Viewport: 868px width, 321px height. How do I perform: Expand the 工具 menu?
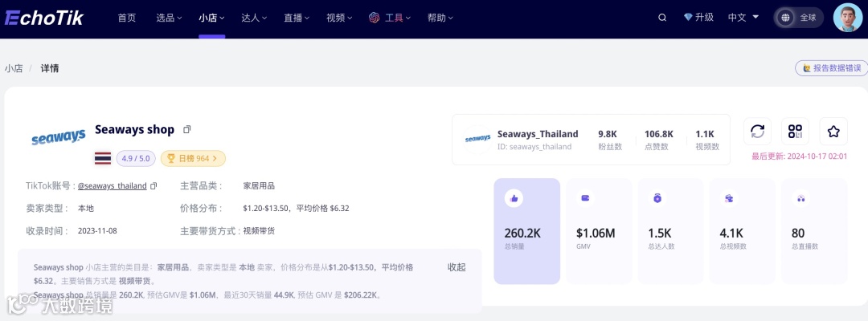coord(391,18)
